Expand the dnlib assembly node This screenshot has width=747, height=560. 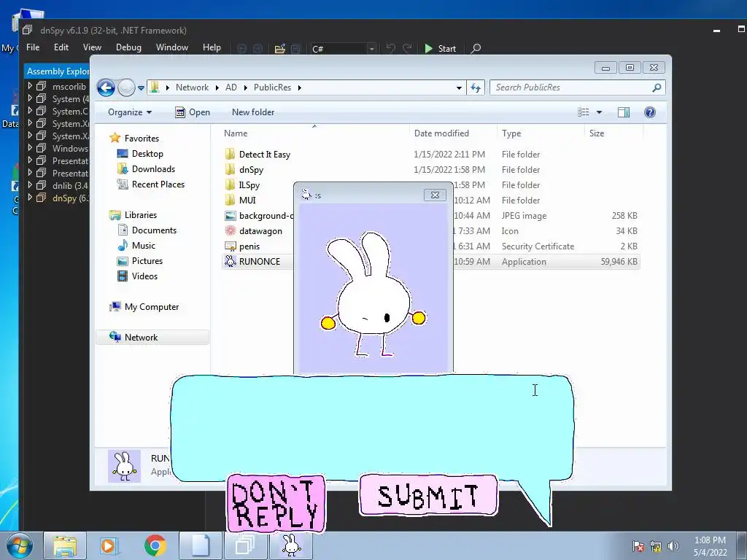coord(29,184)
